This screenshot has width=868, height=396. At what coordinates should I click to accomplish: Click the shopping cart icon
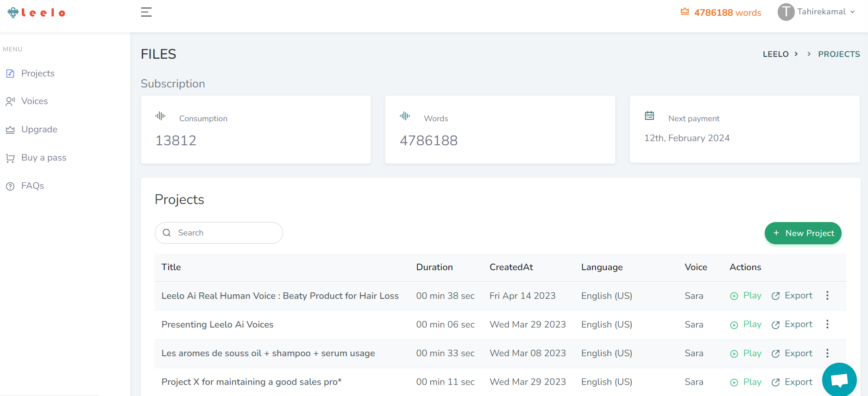pos(10,158)
